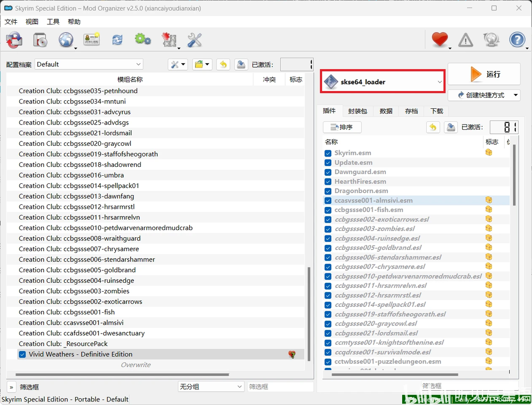532x405 pixels.
Task: Toggle the Dragonborn.esm plugin checkbox
Action: (328, 191)
